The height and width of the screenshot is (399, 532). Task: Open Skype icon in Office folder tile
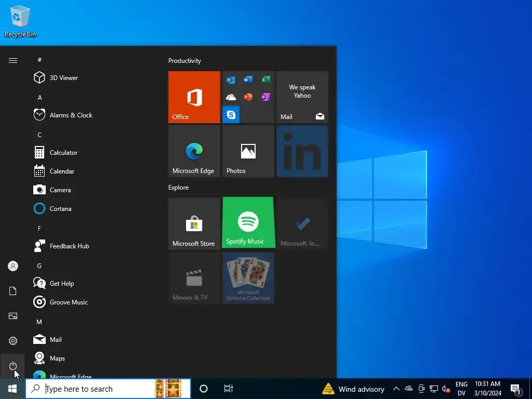tap(231, 115)
